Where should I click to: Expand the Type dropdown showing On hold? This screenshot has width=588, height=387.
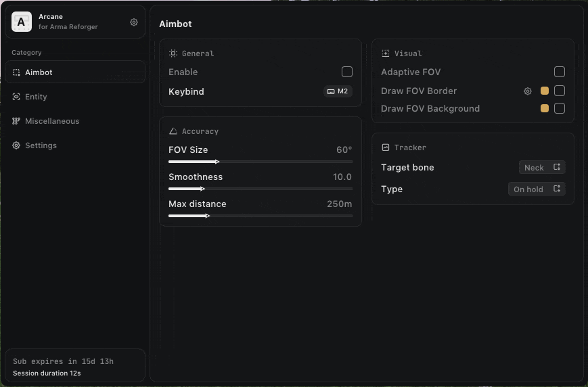[537, 189]
